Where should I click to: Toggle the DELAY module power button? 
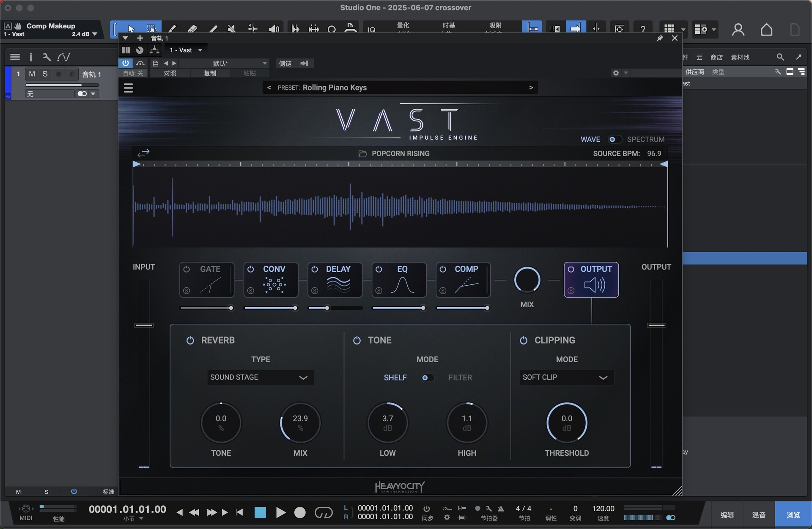tap(315, 269)
